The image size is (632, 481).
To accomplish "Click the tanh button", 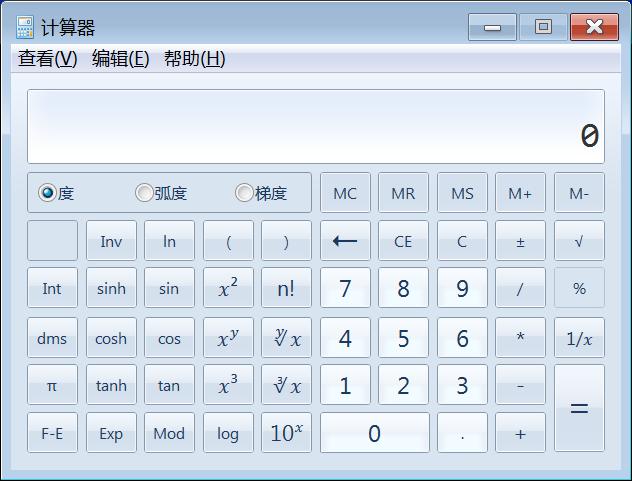I will tap(111, 385).
